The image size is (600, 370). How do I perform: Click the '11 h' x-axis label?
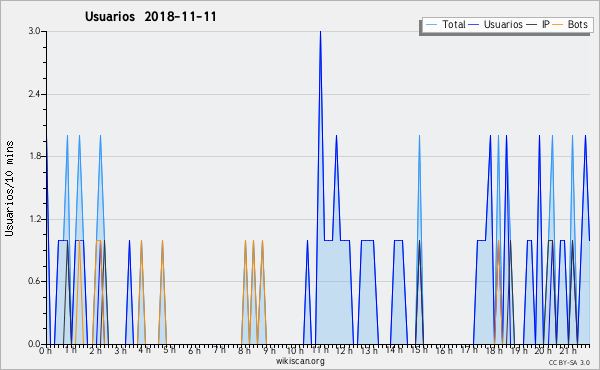(x=320, y=350)
